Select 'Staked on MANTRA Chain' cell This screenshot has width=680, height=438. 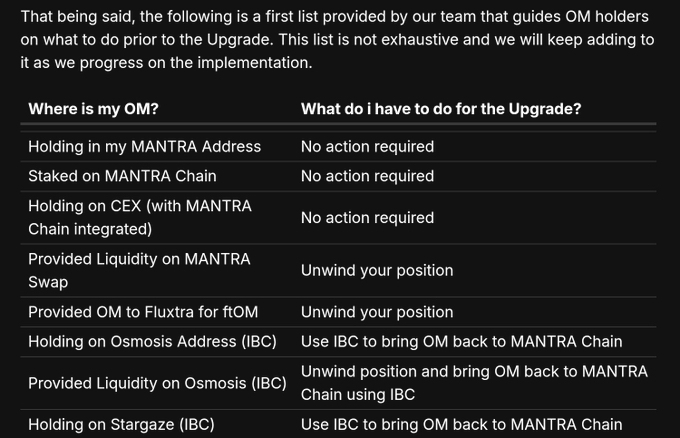[x=122, y=177]
